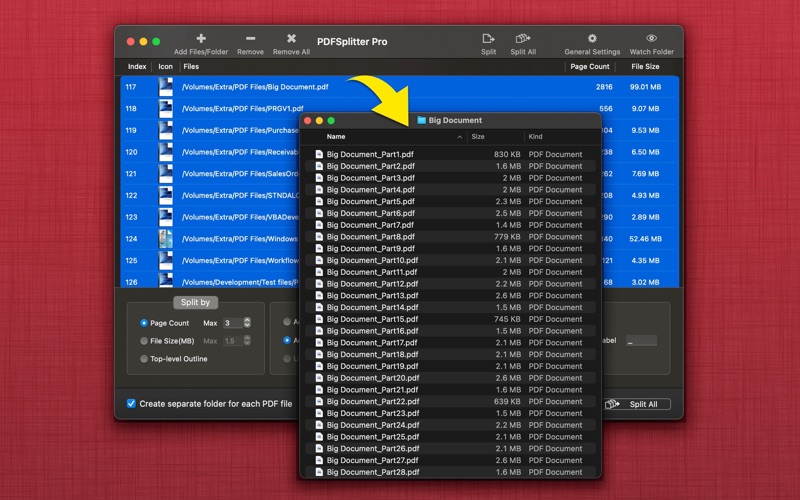
Task: Click the Page Count Max input field
Action: pyautogui.click(x=233, y=323)
